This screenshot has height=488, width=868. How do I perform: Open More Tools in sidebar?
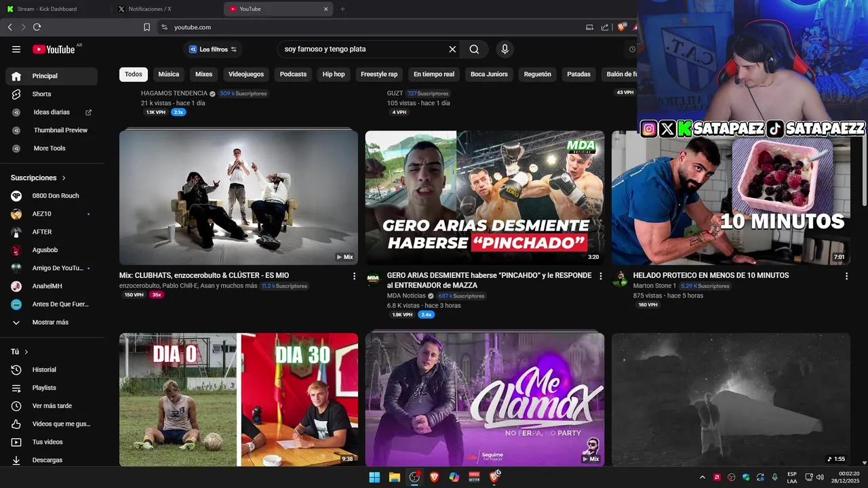point(52,148)
